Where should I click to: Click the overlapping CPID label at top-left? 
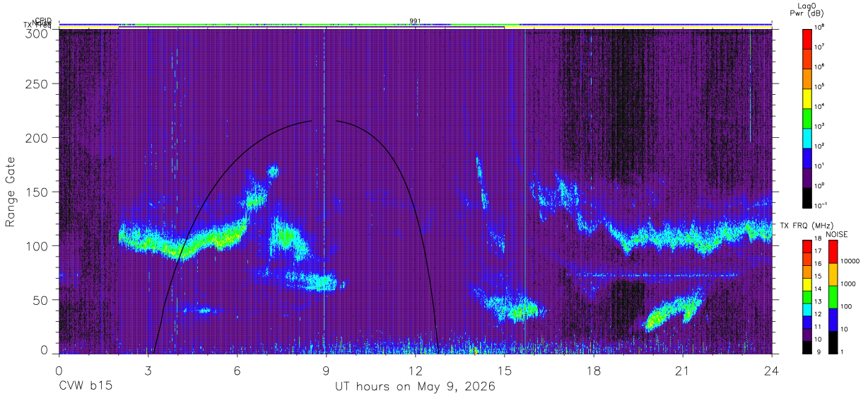pos(42,21)
